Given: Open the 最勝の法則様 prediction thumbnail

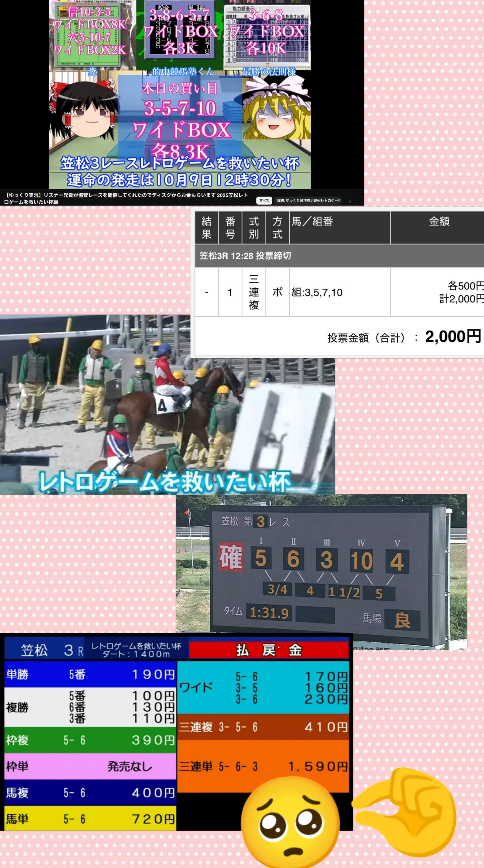Looking at the screenshot, I should pyautogui.click(x=267, y=34).
